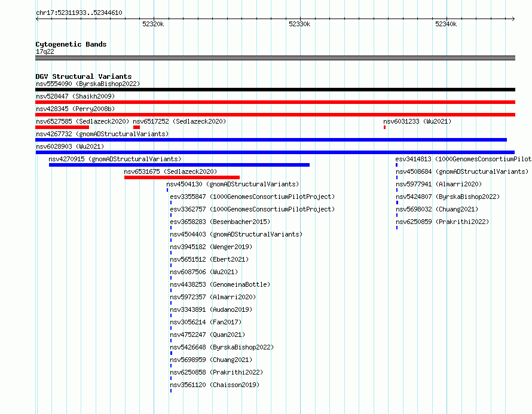Click the nsv5554090 (ByrskaBishop2022) label
The width and height of the screenshot is (532, 414).
(x=88, y=84)
